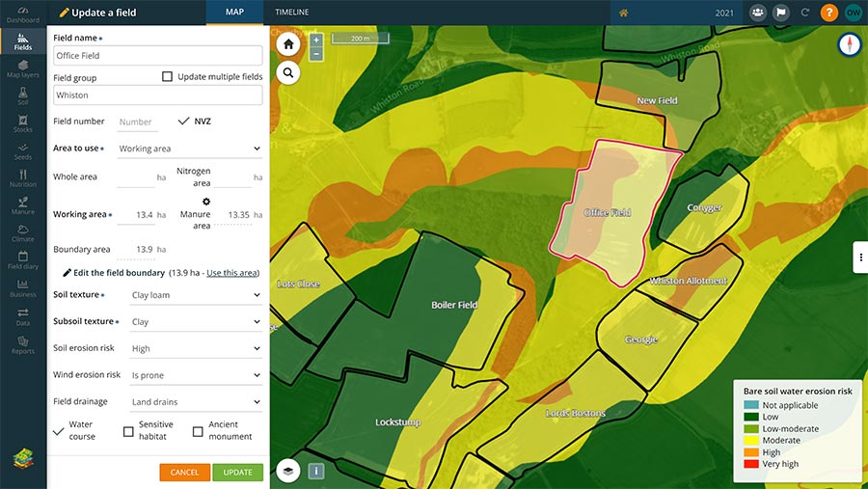Click the green Update button
The width and height of the screenshot is (868, 489).
(x=237, y=473)
